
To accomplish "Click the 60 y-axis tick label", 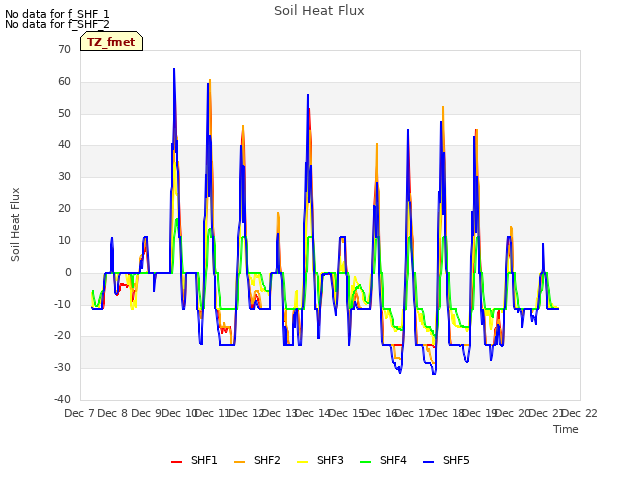I will pyautogui.click(x=64, y=81).
